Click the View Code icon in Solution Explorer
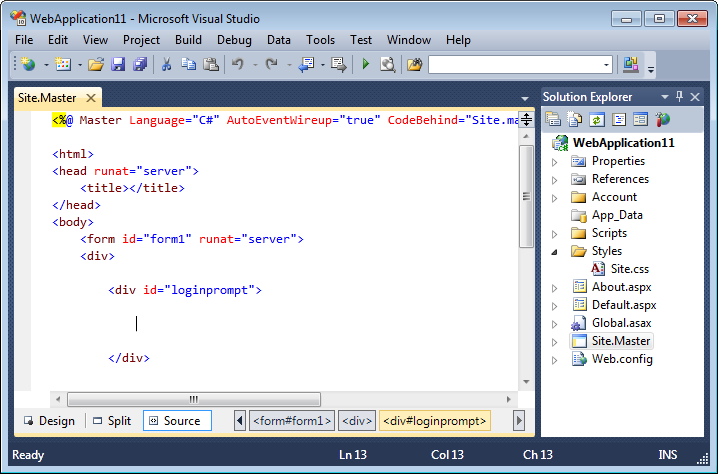Screen dimensions: 718x474 pos(619,120)
